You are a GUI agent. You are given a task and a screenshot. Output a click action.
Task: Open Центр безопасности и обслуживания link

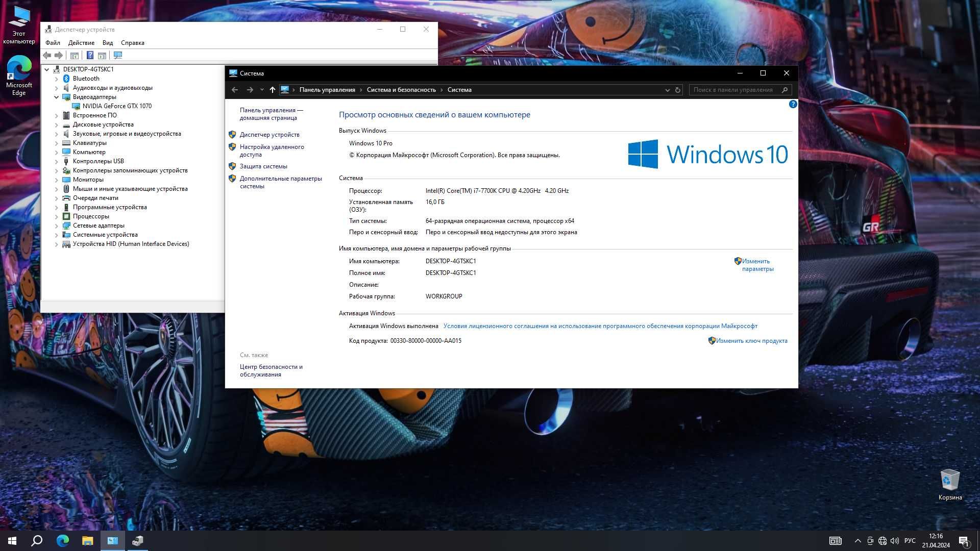point(271,370)
